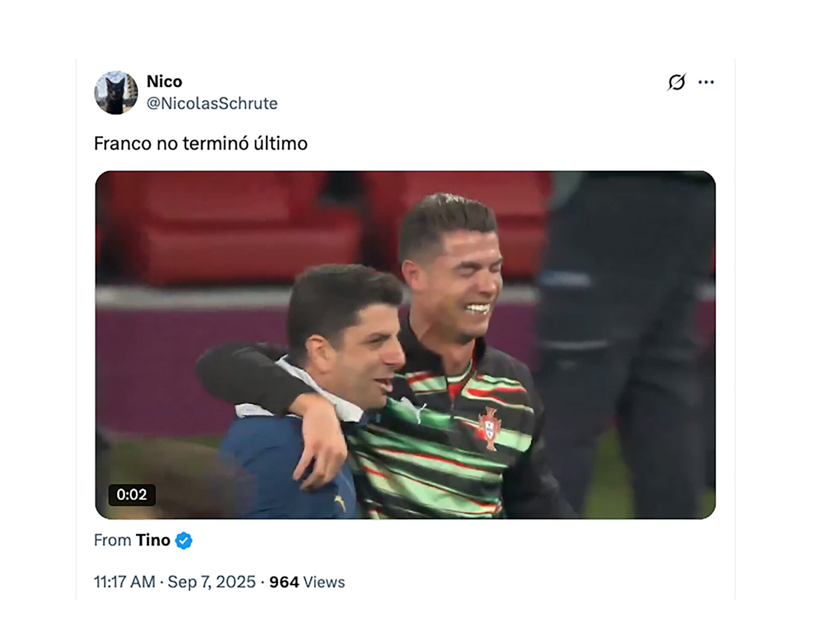Visit the @NicolasSchrute handle link
Viewport: 821px width, 644px height.
[212, 103]
